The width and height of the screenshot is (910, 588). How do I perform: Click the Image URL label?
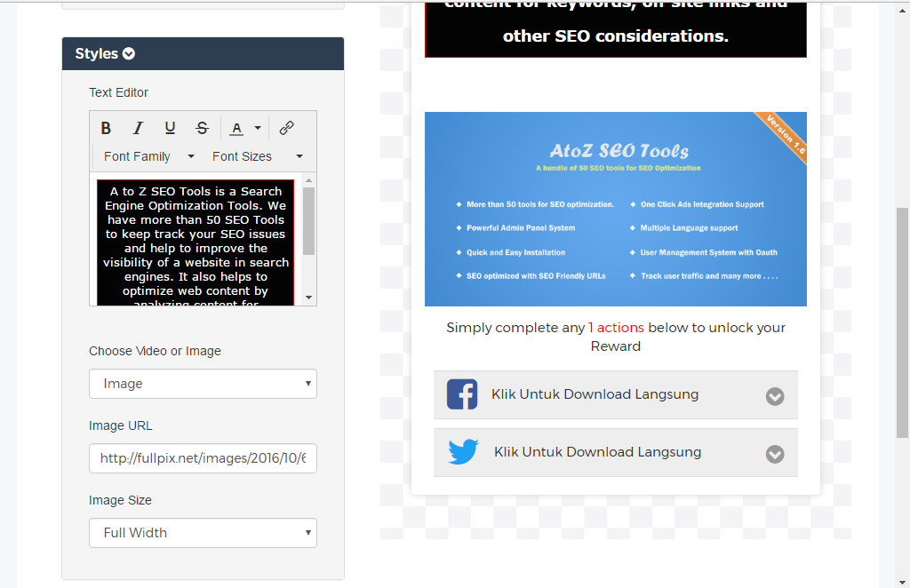pos(121,425)
